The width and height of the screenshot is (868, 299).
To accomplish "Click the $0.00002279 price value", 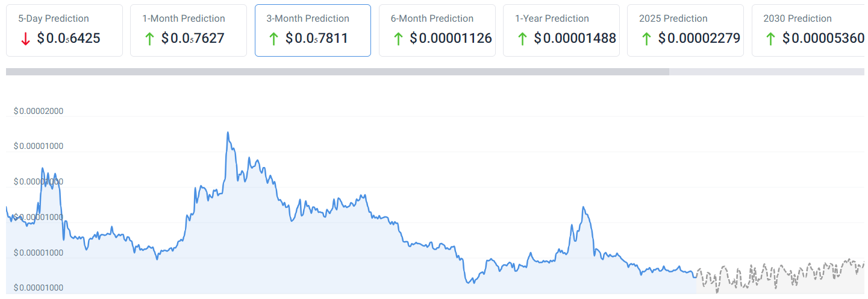I will click(699, 39).
